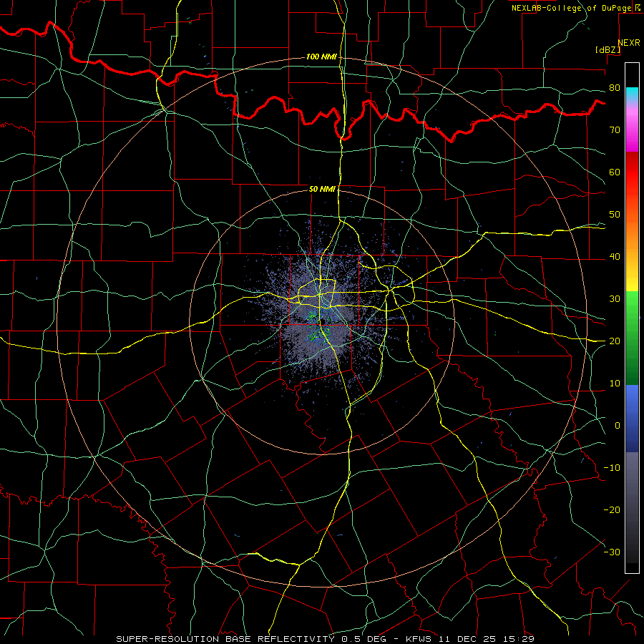Click the 50 NMI range ring label

click(x=322, y=189)
